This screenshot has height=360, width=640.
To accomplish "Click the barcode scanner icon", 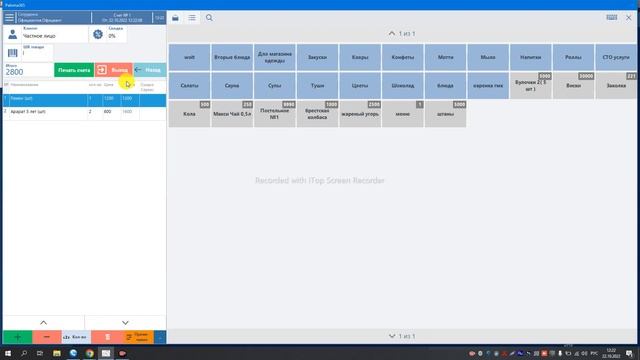I will (13, 53).
